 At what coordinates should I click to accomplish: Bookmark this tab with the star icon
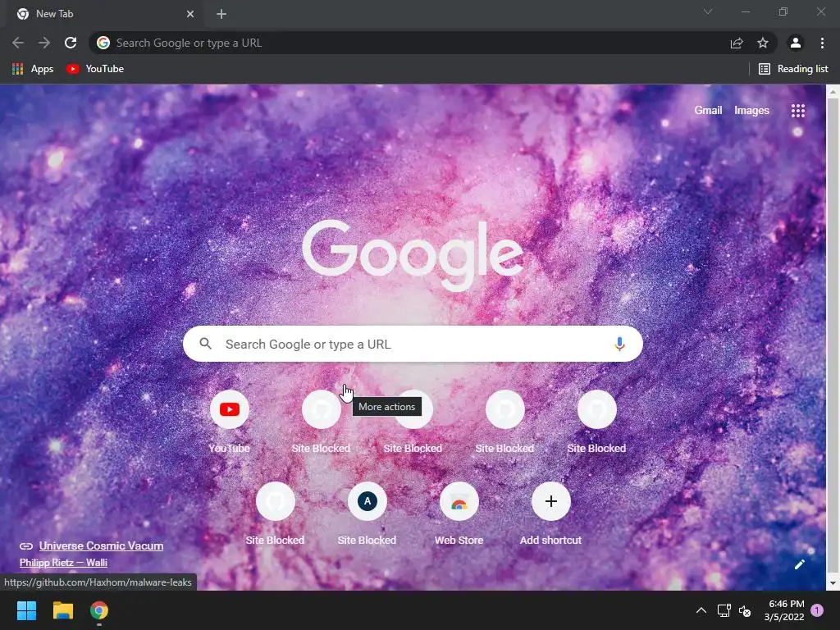[763, 43]
